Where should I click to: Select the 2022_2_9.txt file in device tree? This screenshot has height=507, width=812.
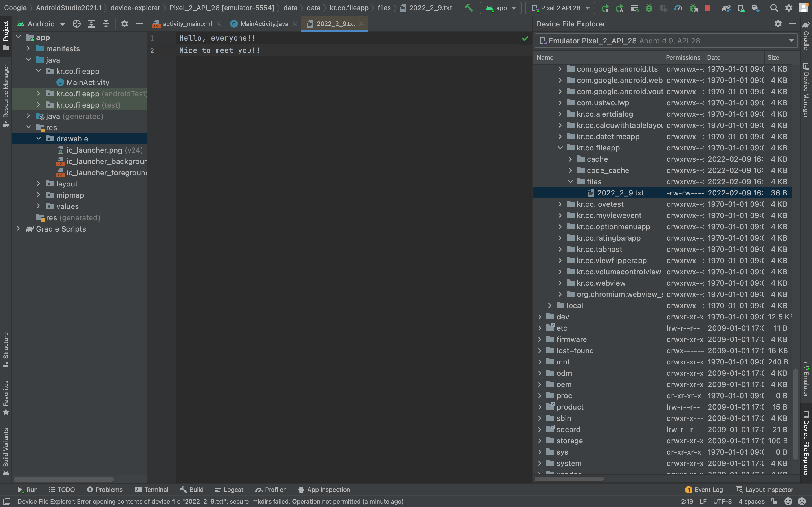tap(620, 193)
